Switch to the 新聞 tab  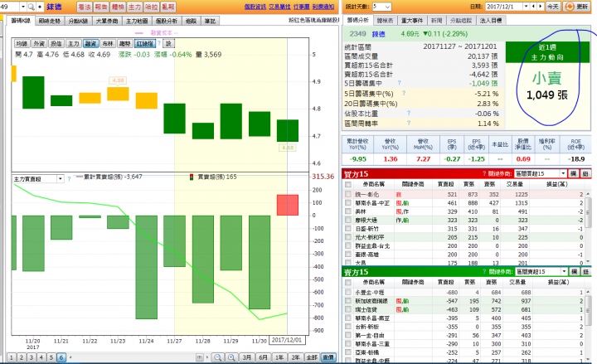(437, 21)
